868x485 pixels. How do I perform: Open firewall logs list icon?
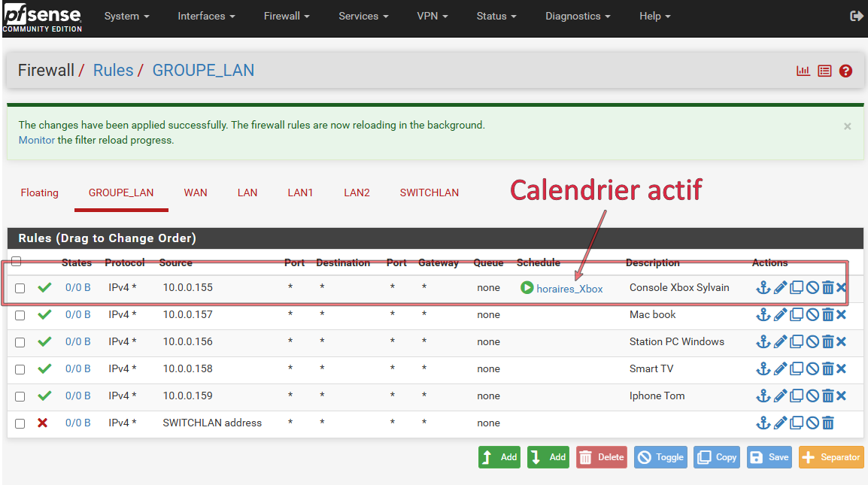[x=824, y=71]
